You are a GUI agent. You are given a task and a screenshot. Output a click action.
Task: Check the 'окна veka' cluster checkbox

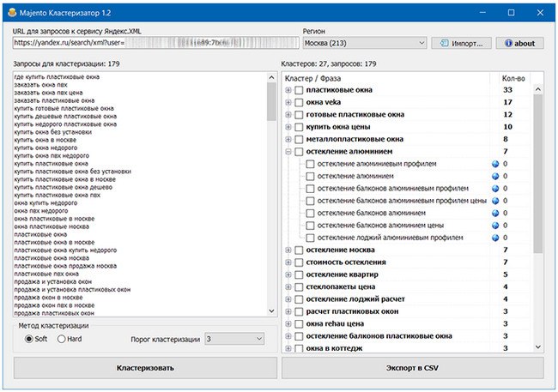(299, 102)
